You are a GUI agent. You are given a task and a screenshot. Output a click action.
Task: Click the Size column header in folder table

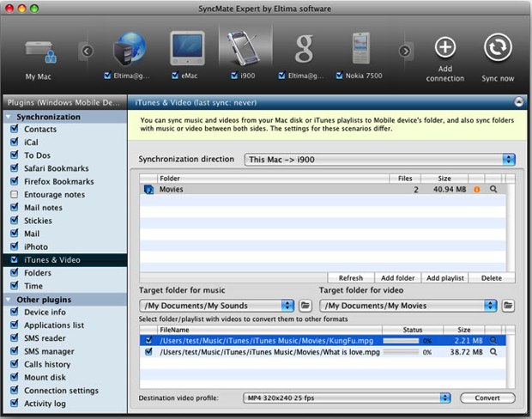(x=444, y=179)
